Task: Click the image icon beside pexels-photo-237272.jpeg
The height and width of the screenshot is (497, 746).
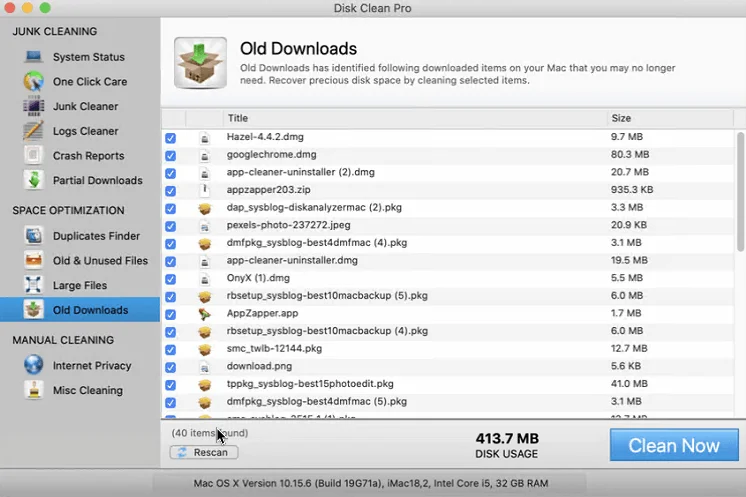Action: [x=205, y=226]
